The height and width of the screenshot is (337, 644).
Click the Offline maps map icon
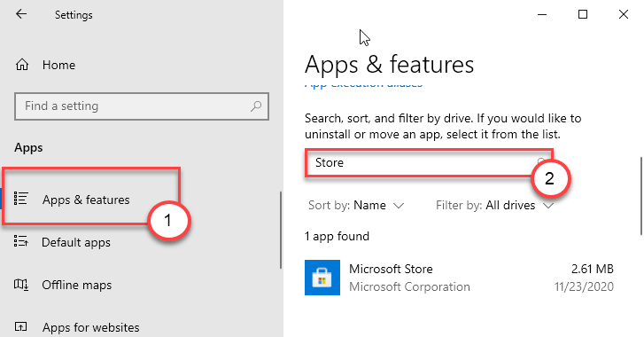[x=21, y=284]
